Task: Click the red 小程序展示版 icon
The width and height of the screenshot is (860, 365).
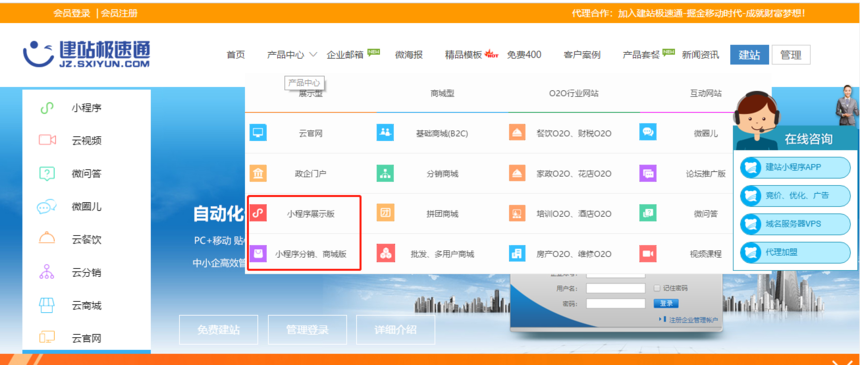Action: tap(258, 213)
